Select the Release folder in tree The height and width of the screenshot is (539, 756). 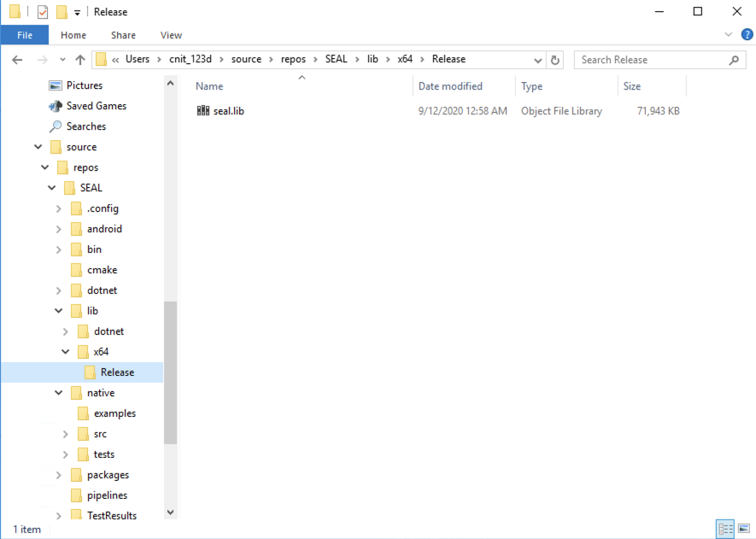tap(117, 372)
